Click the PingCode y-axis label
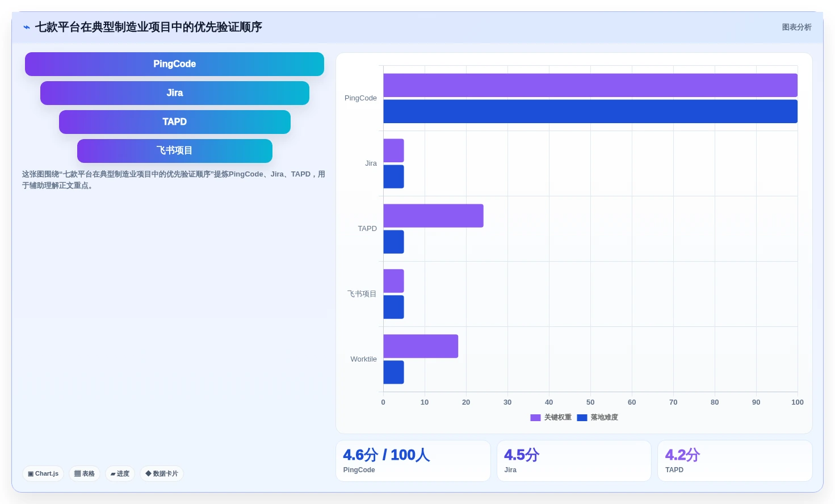Image resolution: width=835 pixels, height=504 pixels. coord(360,98)
